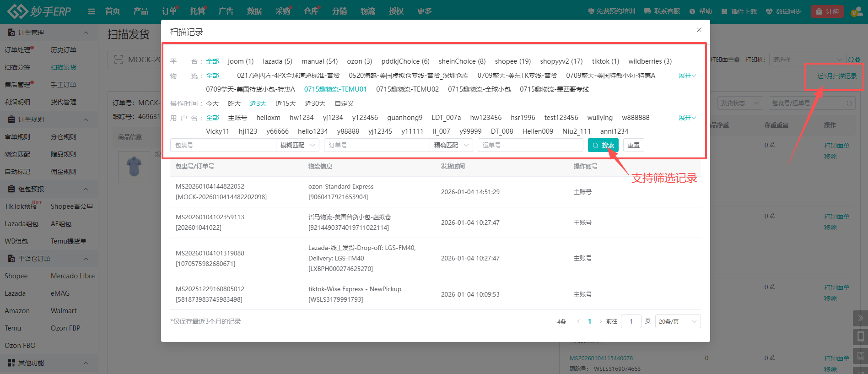Select 主账号 username filter
Image resolution: width=868 pixels, height=374 pixels.
click(x=237, y=118)
